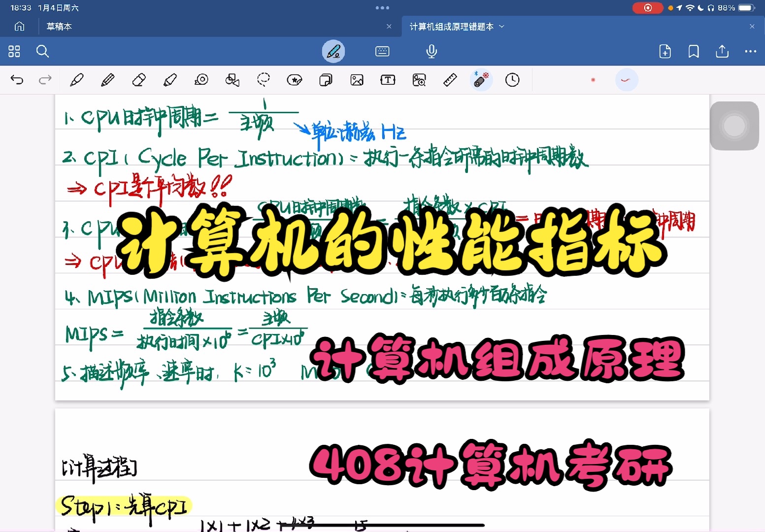Switch to the 草稿本 tab
Viewport: 765px width, 532px height.
click(x=59, y=27)
